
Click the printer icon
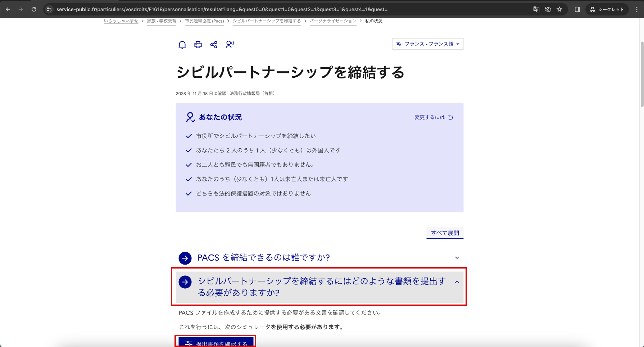pyautogui.click(x=198, y=45)
